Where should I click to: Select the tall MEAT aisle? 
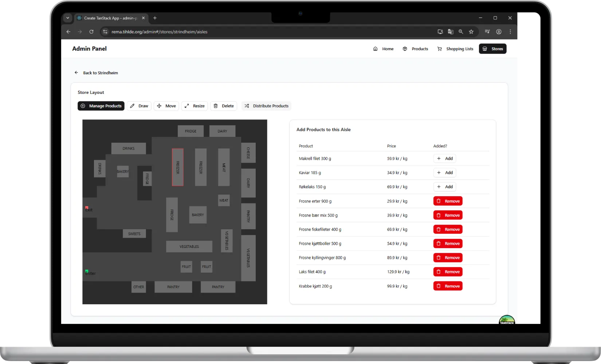(224, 167)
